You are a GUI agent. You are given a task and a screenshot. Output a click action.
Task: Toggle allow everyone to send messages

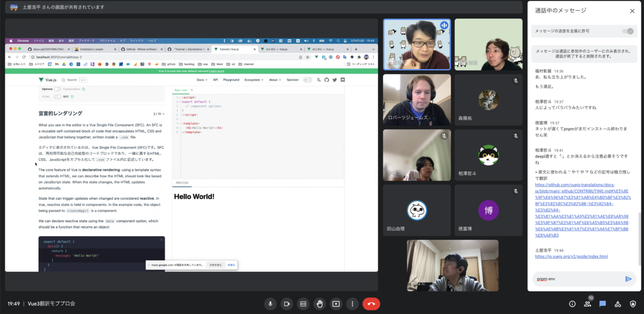pyautogui.click(x=627, y=31)
